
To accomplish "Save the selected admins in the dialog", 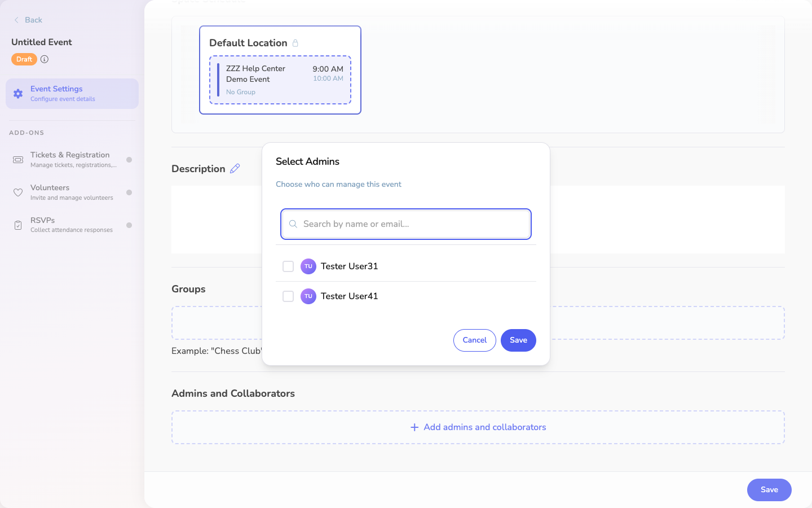I will click(x=518, y=340).
